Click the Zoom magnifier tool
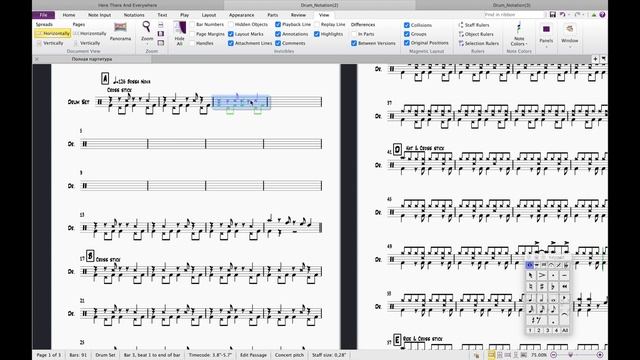The image size is (640, 360). 146,27
